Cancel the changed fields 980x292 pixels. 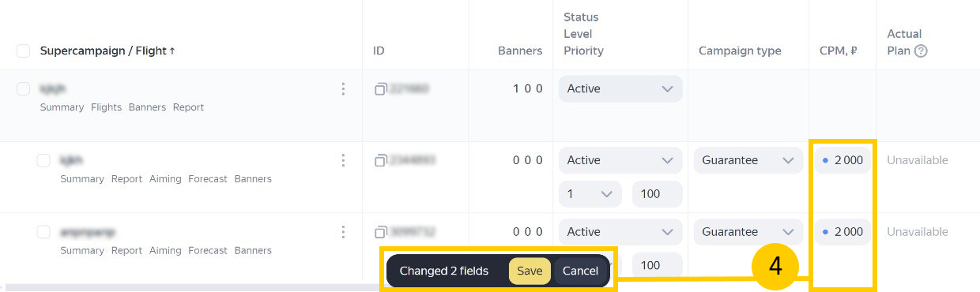[x=580, y=271]
